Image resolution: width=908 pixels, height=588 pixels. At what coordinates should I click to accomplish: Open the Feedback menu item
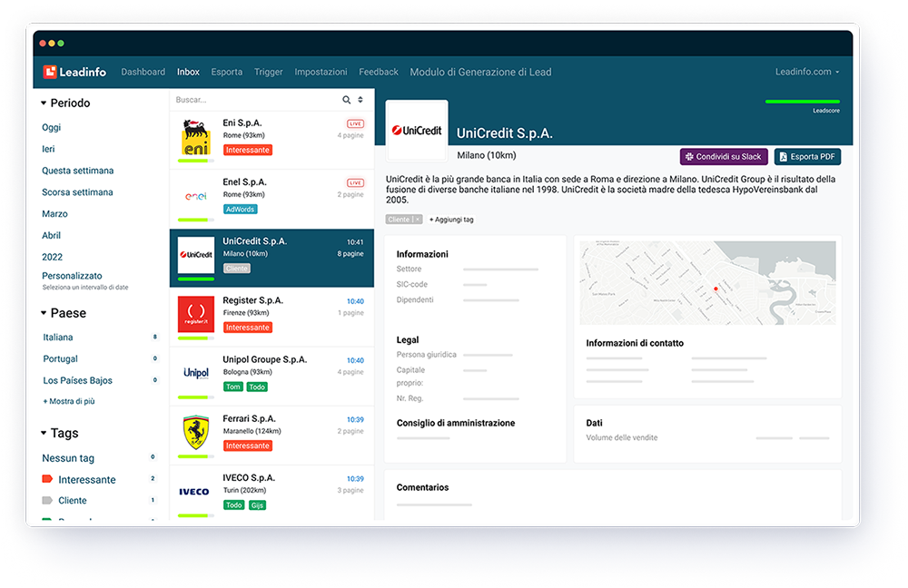coord(379,72)
